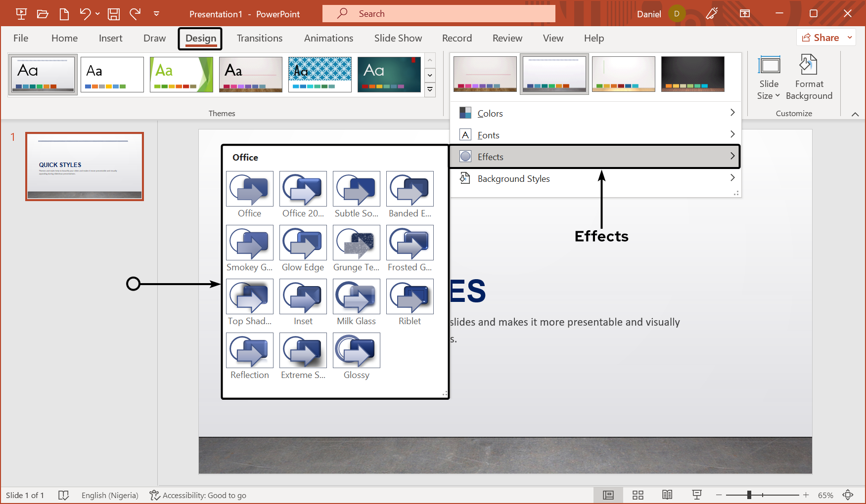The height and width of the screenshot is (504, 866).
Task: Open the Transitions tab
Action: pos(260,38)
